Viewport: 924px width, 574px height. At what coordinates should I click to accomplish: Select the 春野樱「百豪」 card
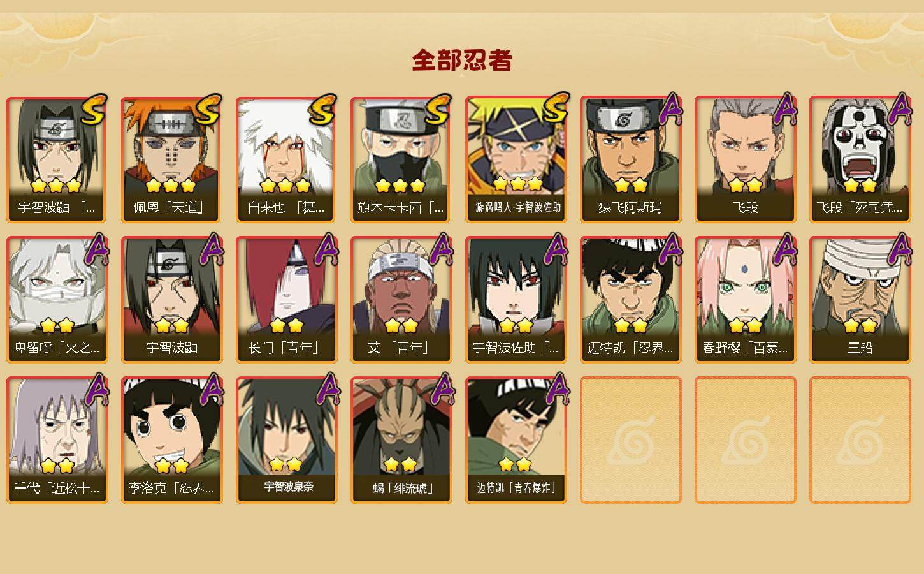coord(745,300)
